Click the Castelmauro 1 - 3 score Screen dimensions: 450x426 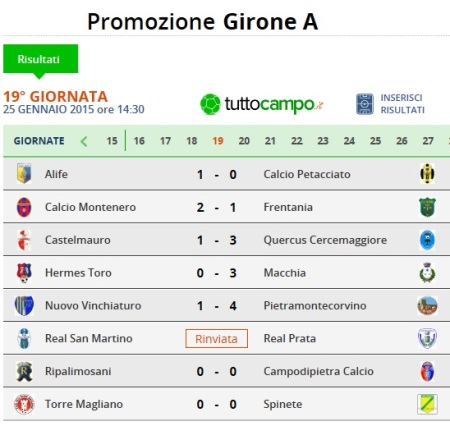217,240
